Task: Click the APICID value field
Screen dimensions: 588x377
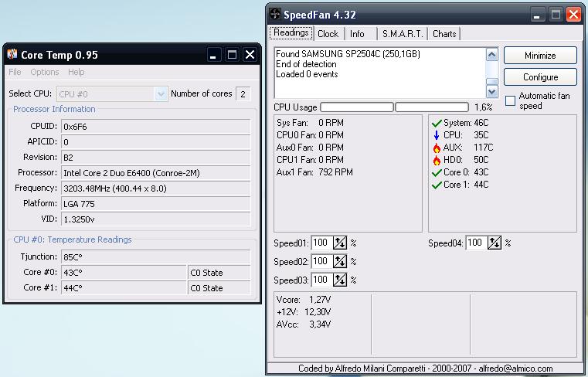Action: click(155, 142)
